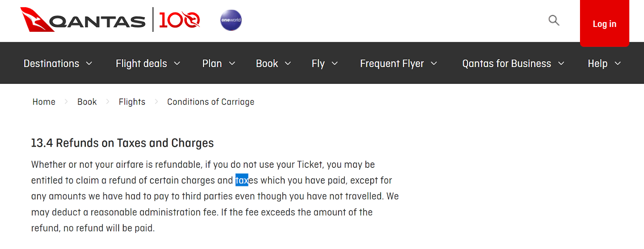Expand the Help navigation dropdown
The height and width of the screenshot is (249, 644).
[603, 63]
